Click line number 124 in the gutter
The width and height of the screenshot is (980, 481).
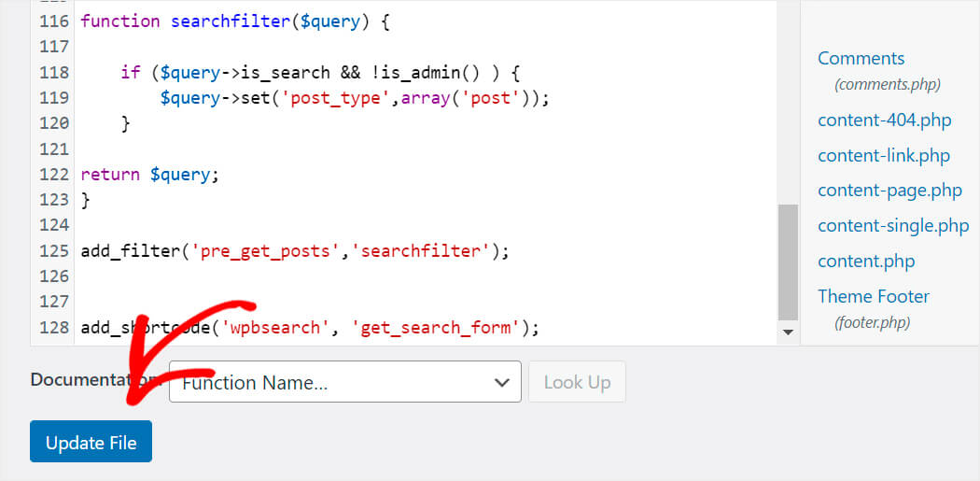[54, 225]
